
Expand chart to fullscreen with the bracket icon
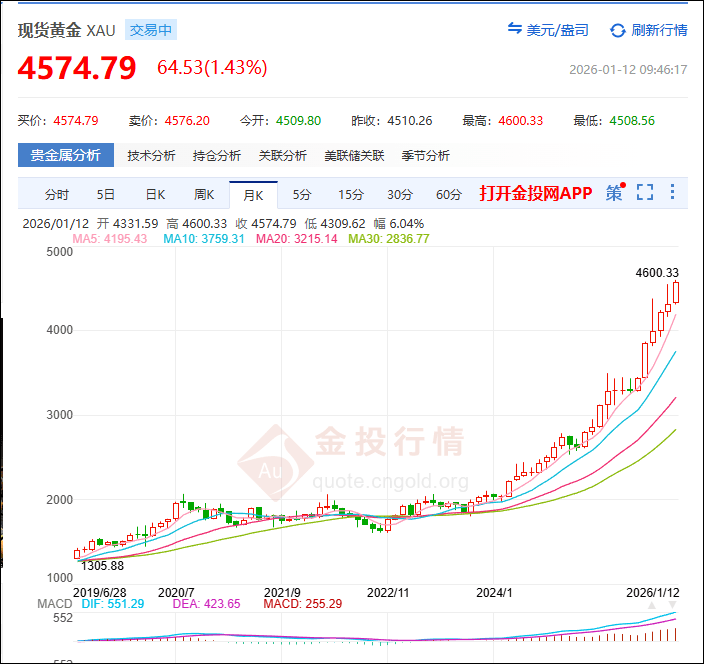tap(645, 193)
